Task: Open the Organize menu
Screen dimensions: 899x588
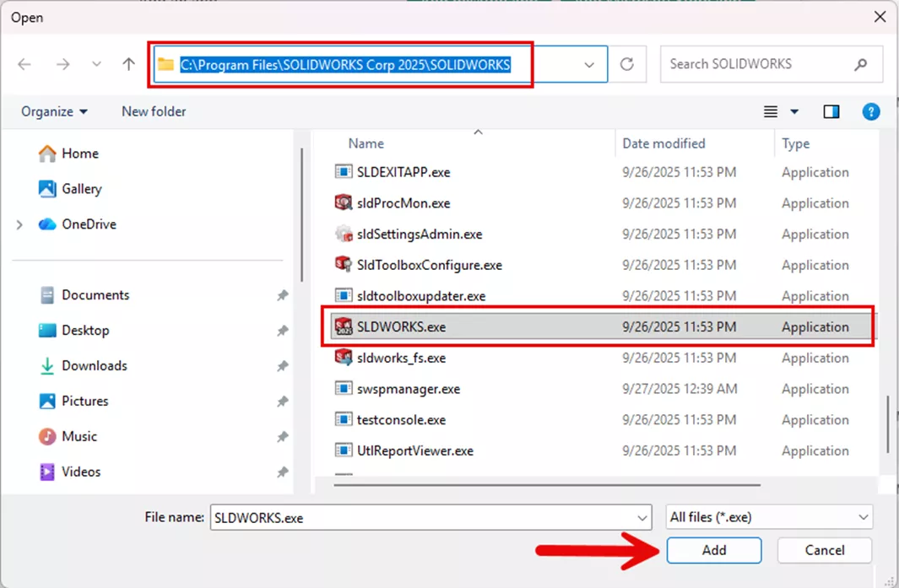Action: pos(54,111)
